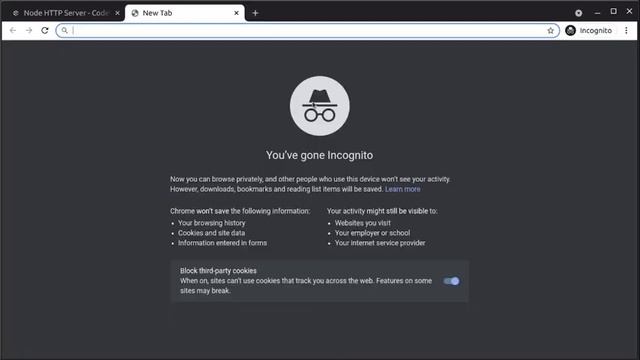This screenshot has width=640, height=360.
Task: Click 'Your internet service provider' list item
Action: click(x=380, y=243)
